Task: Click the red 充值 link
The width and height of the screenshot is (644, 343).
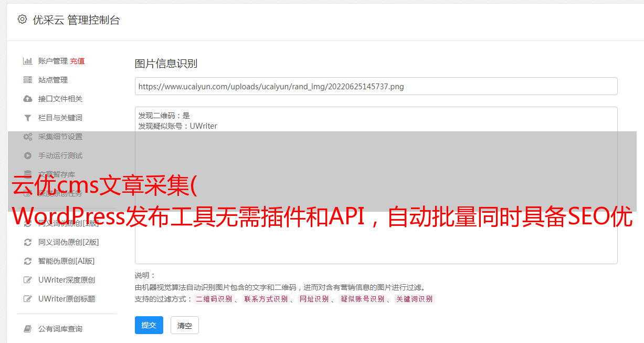Action: click(x=77, y=61)
